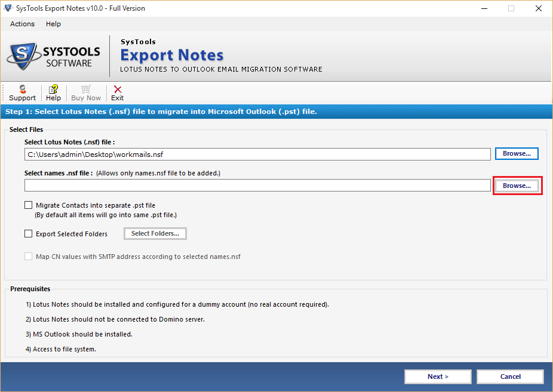This screenshot has height=392, width=553.
Task: Minimize the Export Notes window
Action: (484, 8)
